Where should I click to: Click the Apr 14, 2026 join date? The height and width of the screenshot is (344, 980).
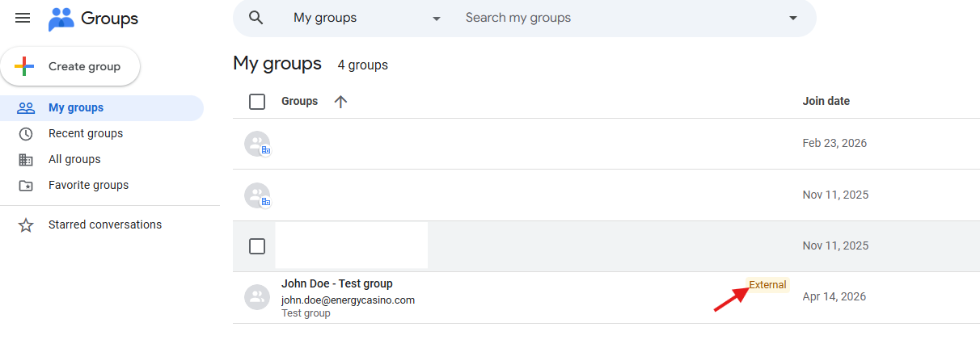click(x=834, y=296)
